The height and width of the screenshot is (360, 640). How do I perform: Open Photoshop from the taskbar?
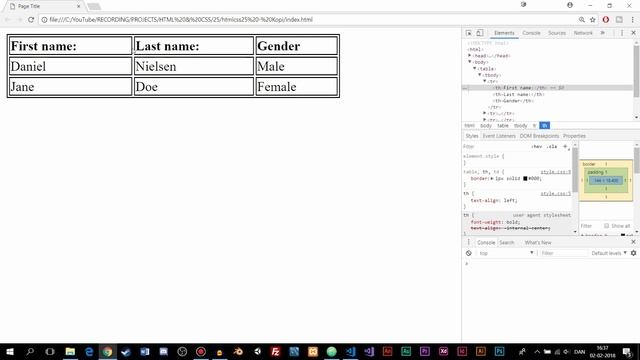pos(500,351)
